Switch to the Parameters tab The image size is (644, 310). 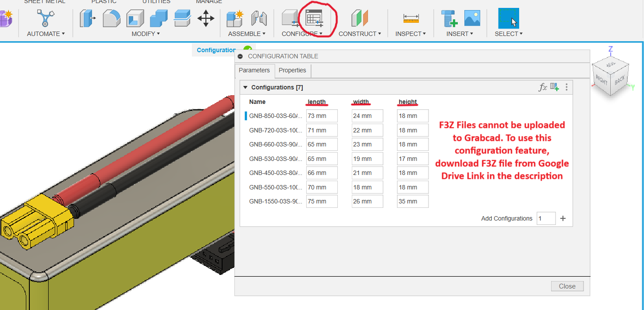click(x=255, y=70)
